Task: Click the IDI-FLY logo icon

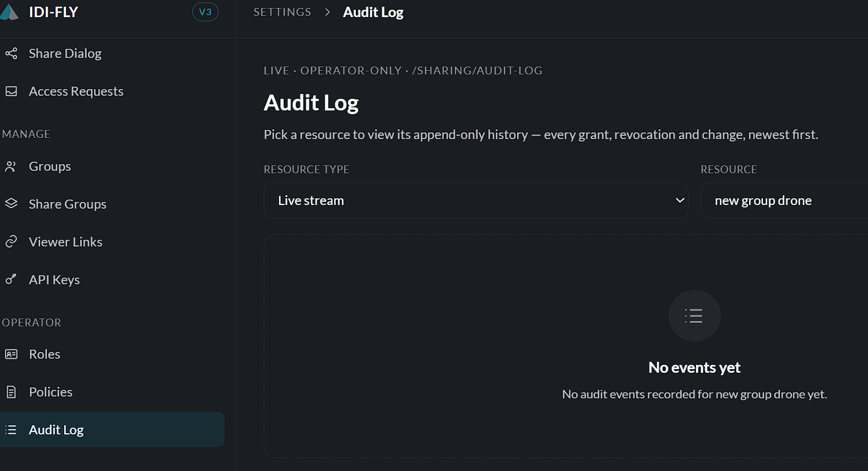Action: tap(9, 12)
